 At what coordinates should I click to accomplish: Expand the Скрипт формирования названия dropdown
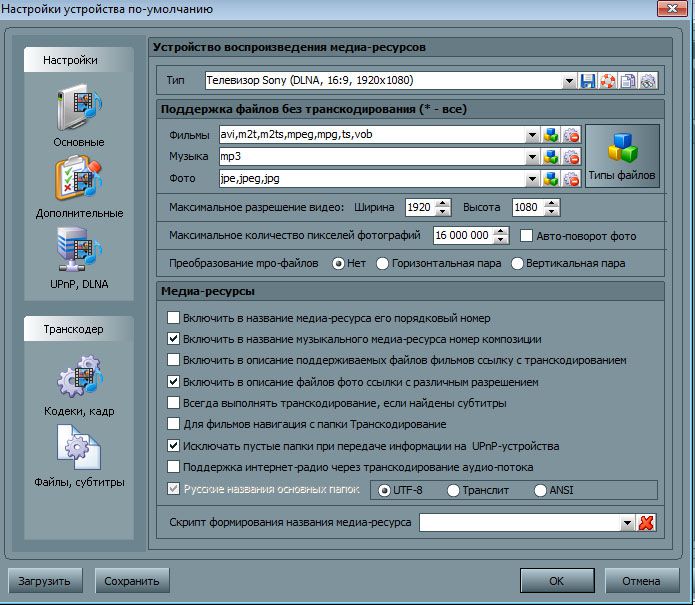(x=627, y=522)
